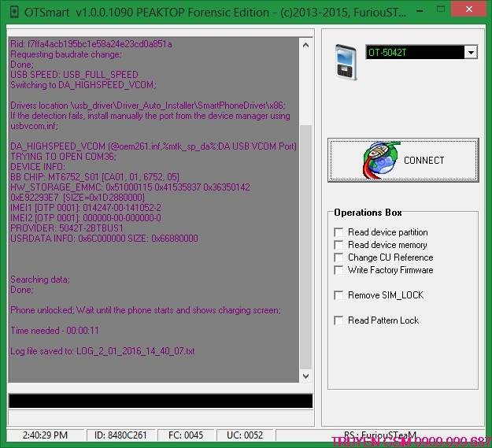Click the log vertical scrollbar thumb

pyautogui.click(x=306, y=247)
